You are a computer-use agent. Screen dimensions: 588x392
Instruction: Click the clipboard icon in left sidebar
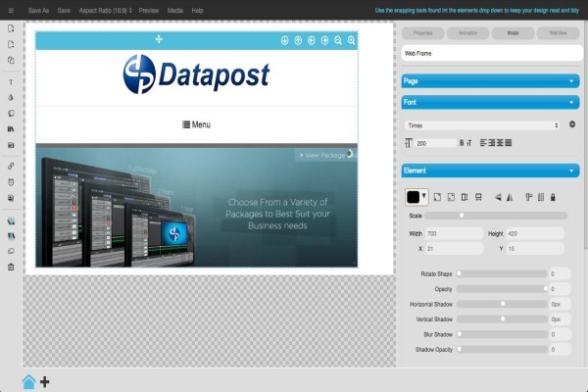click(x=11, y=268)
